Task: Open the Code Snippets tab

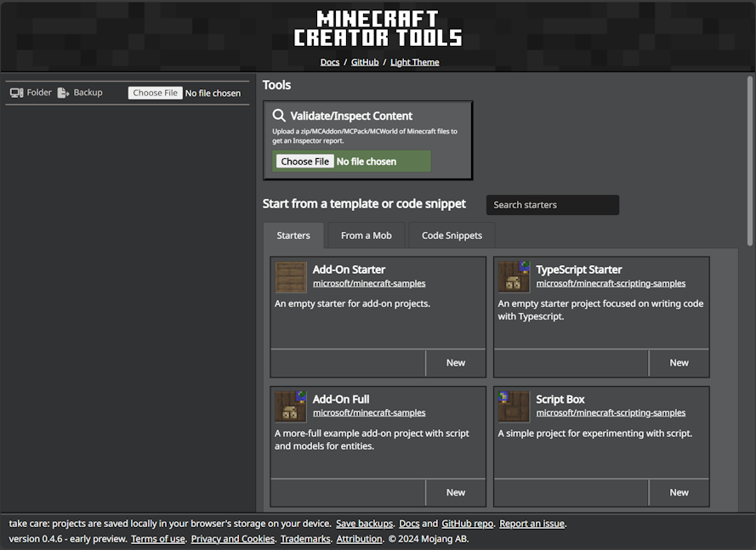Action: tap(451, 235)
